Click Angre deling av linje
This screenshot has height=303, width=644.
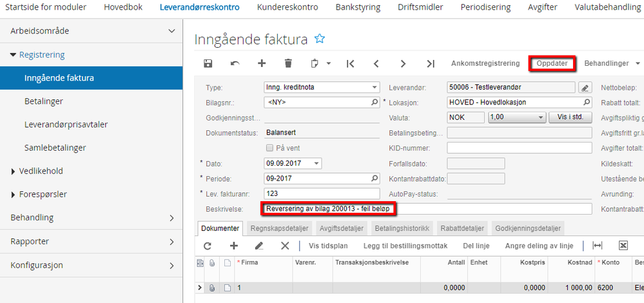(539, 246)
